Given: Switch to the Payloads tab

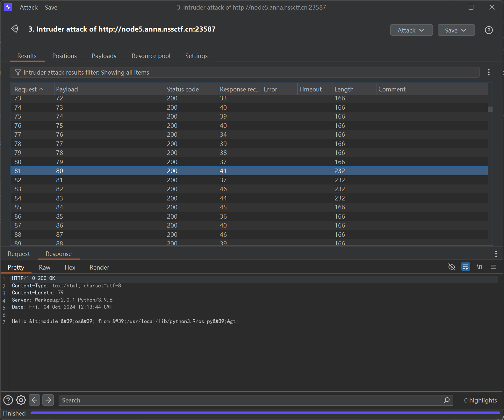Looking at the screenshot, I should pyautogui.click(x=104, y=56).
